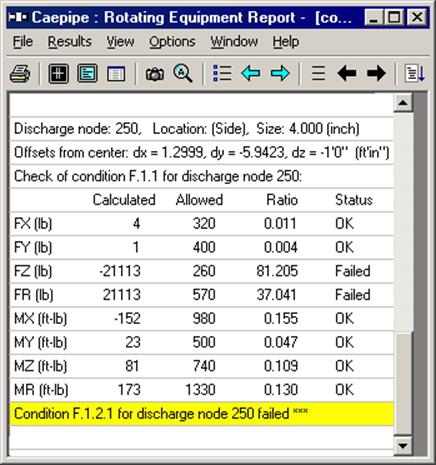Open the File menu
436x465 pixels.
[x=23, y=42]
